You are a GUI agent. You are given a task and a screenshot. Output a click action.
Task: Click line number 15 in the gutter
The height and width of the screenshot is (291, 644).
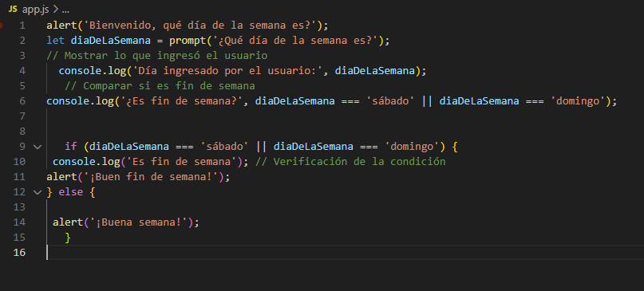click(x=19, y=238)
